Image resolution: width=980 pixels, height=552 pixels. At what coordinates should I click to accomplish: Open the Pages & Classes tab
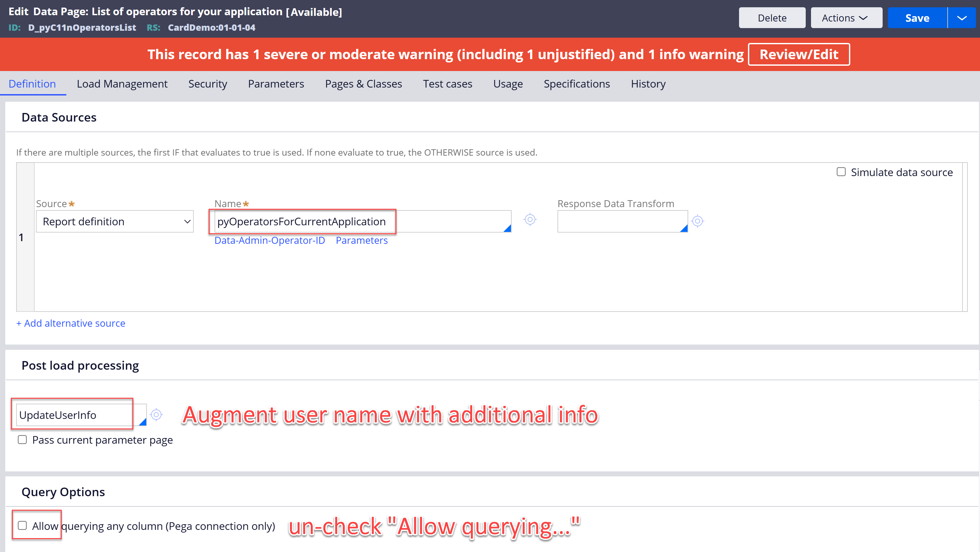point(363,84)
